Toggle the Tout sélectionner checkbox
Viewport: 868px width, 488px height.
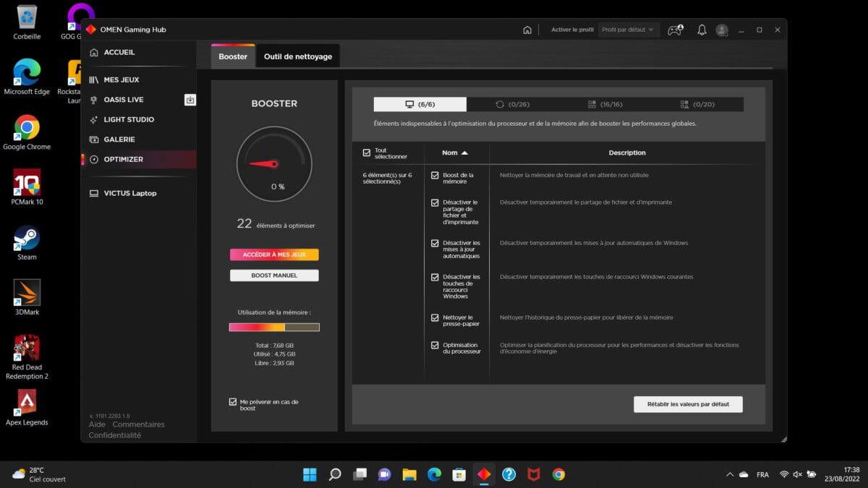[365, 153]
